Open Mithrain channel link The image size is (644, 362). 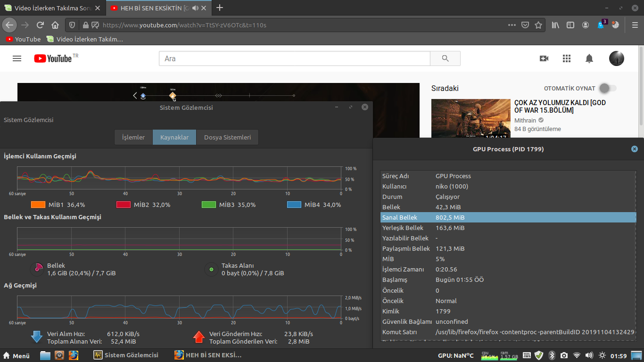(526, 120)
